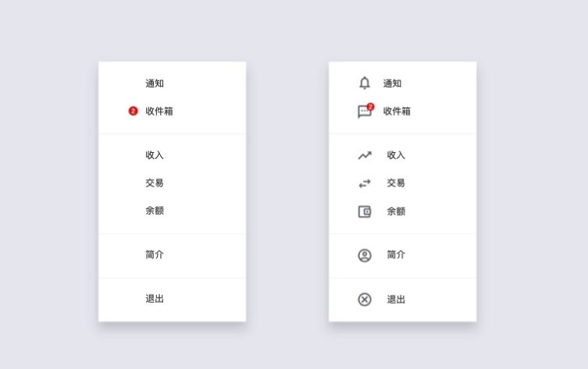The height and width of the screenshot is (369, 588).
Task: Choose 简介 label in the right icon menu
Action: pos(396,255)
